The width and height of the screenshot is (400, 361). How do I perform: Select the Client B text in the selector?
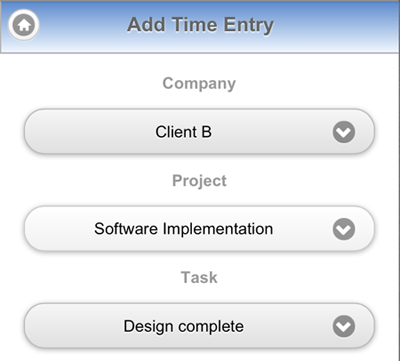pos(183,132)
